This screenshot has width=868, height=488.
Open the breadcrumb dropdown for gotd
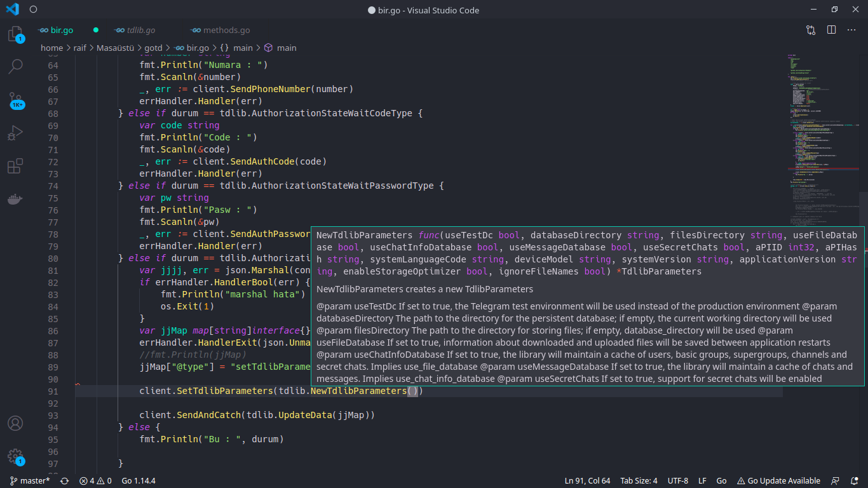pos(153,48)
